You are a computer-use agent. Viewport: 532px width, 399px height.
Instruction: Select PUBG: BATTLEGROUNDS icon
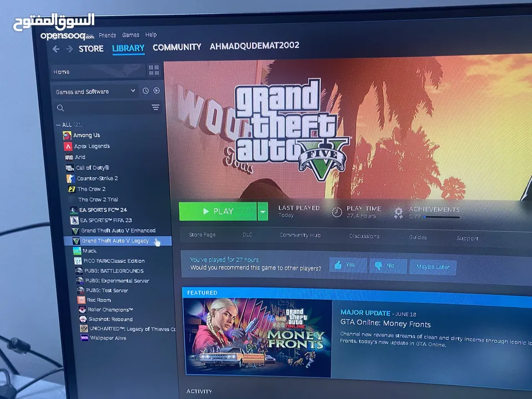point(79,271)
